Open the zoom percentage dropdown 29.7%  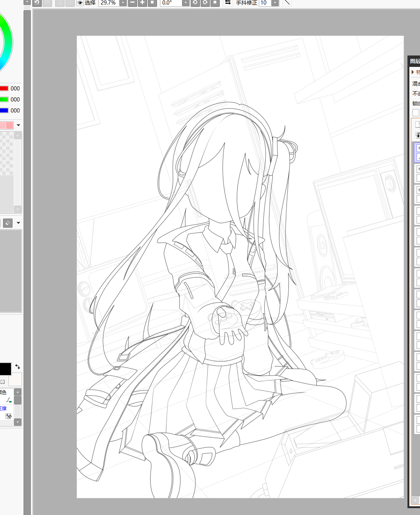coord(123,3)
